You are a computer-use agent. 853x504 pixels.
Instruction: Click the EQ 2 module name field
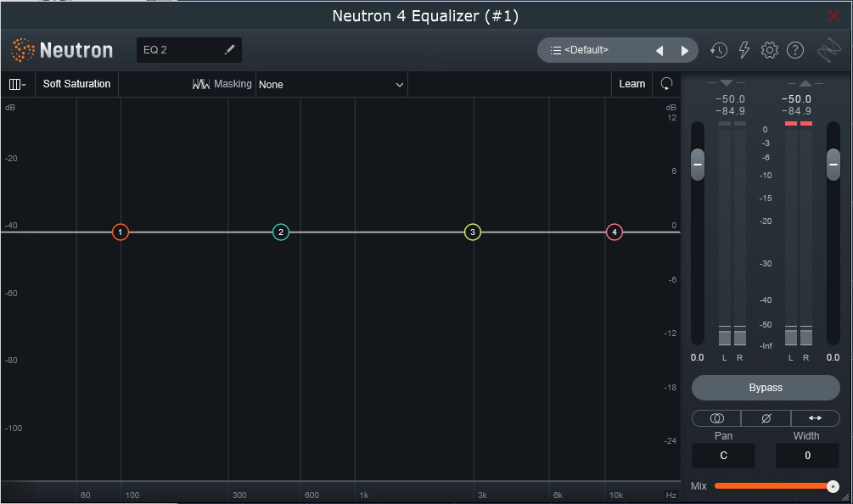click(x=188, y=50)
